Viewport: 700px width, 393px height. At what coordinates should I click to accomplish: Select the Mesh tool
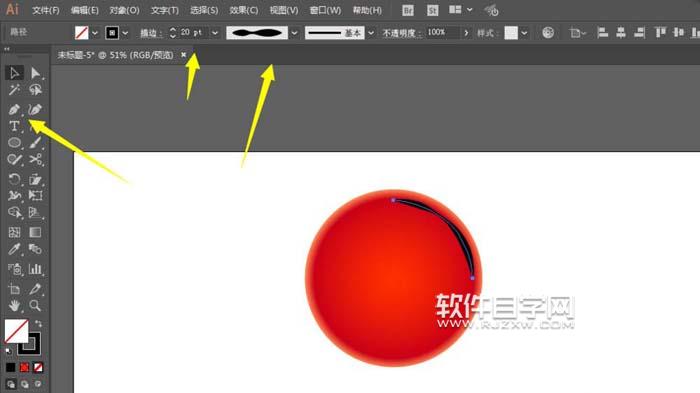14,232
